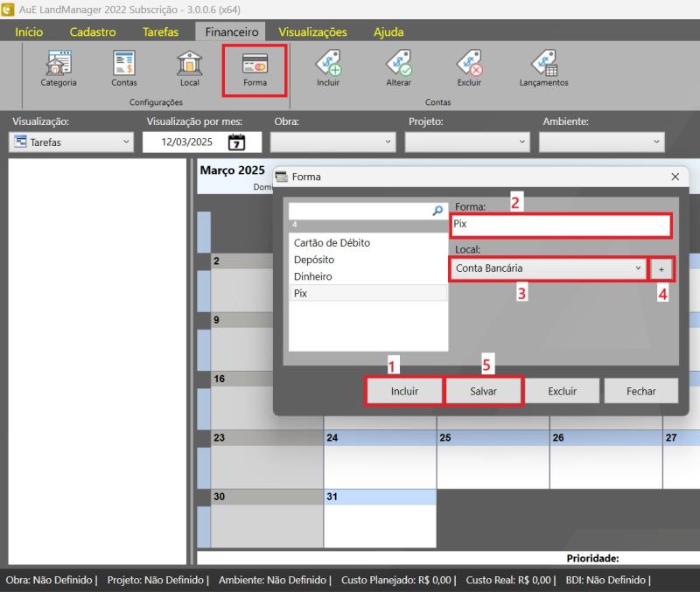Click the Alterar conta icon
700x592 pixels.
[398, 68]
